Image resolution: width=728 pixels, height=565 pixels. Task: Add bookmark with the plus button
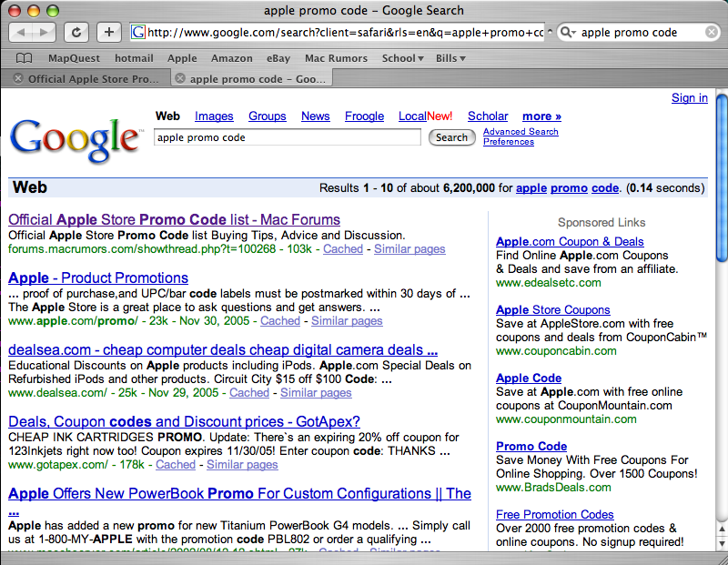(108, 32)
